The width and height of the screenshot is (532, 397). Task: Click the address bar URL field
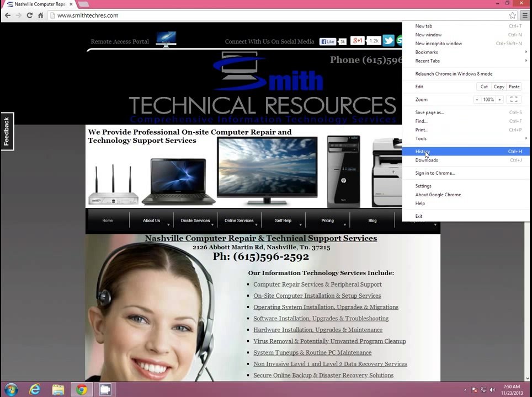pyautogui.click(x=278, y=15)
